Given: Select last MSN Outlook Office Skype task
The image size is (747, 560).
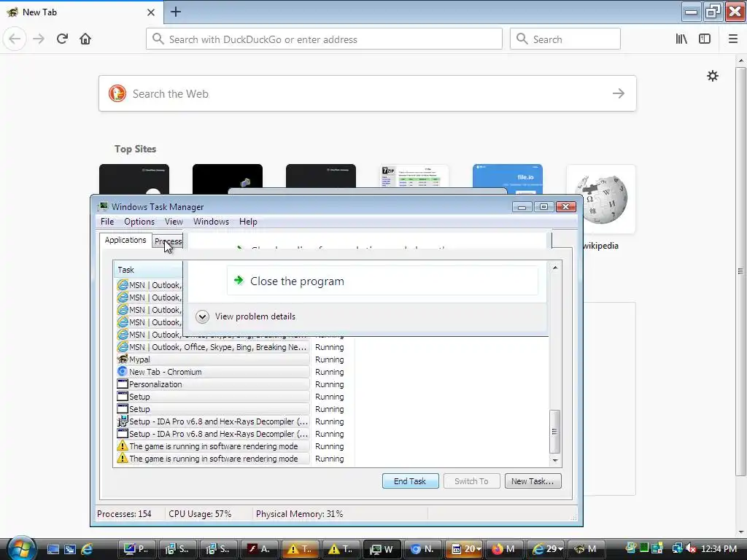Looking at the screenshot, I should tap(213, 347).
